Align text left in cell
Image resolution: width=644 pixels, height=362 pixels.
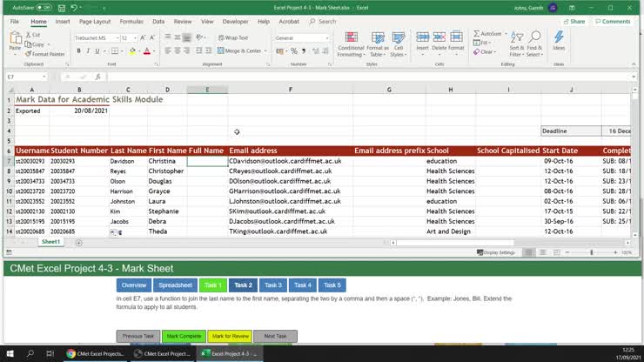click(x=168, y=51)
